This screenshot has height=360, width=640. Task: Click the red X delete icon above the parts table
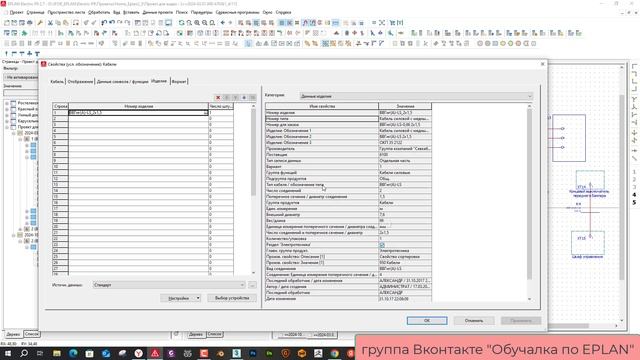[218, 98]
